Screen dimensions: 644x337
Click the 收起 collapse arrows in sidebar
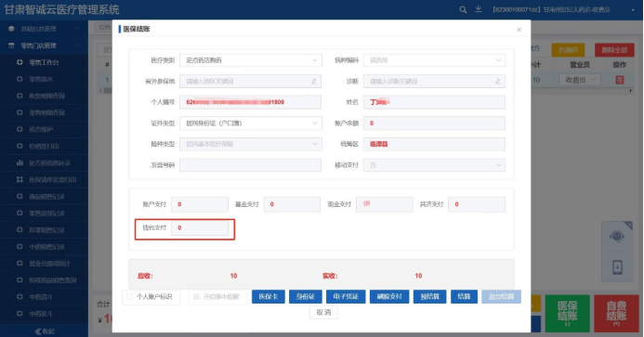click(45, 331)
